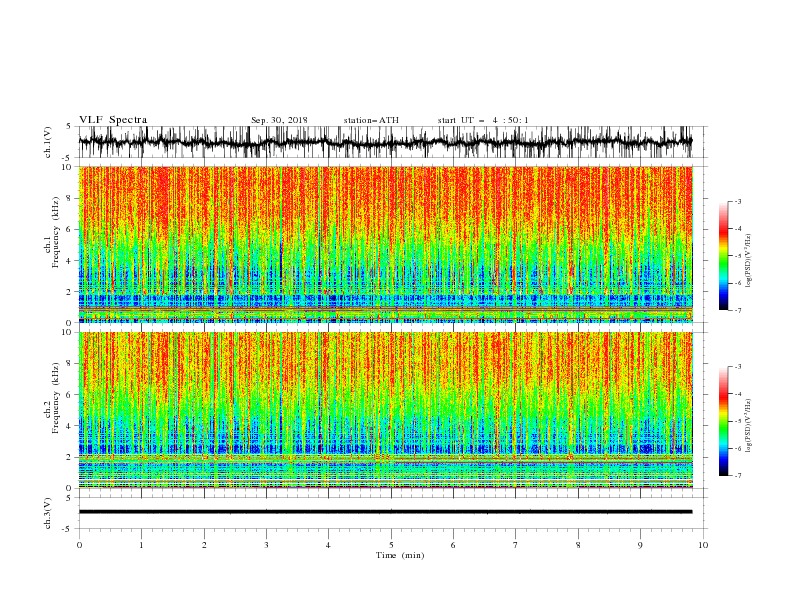Screen dimensions: 792x612
Task: Click the 'VLF Spectra' title text
Action: [113, 120]
